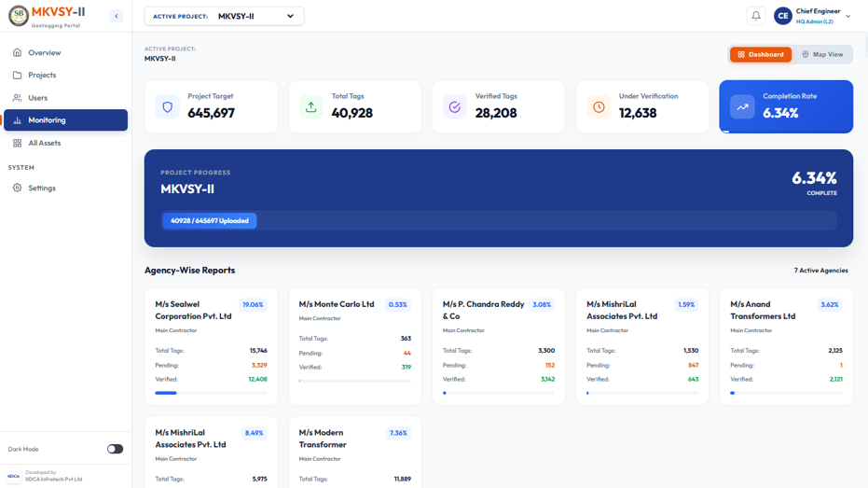Click the All Assets grid icon
868x488 pixels.
(17, 143)
